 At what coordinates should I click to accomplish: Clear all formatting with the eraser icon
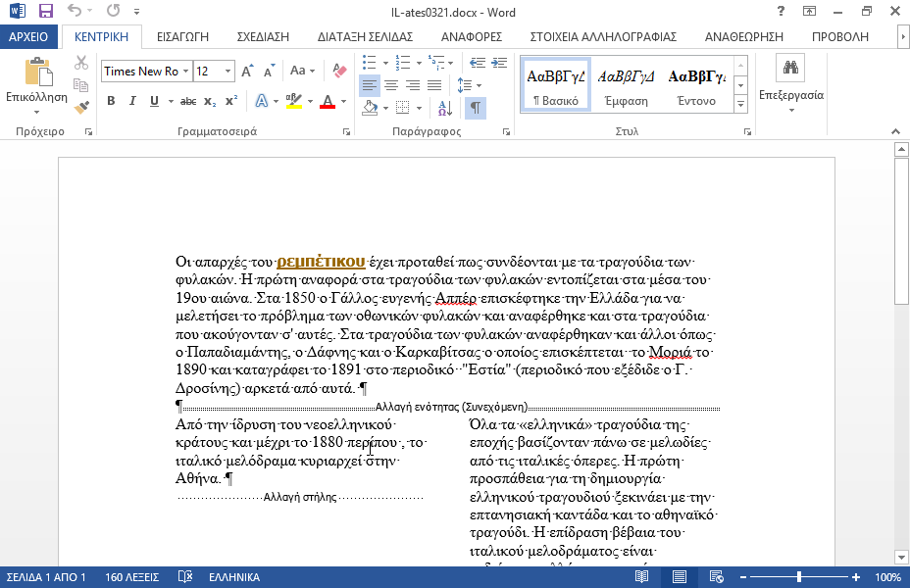pyautogui.click(x=339, y=71)
